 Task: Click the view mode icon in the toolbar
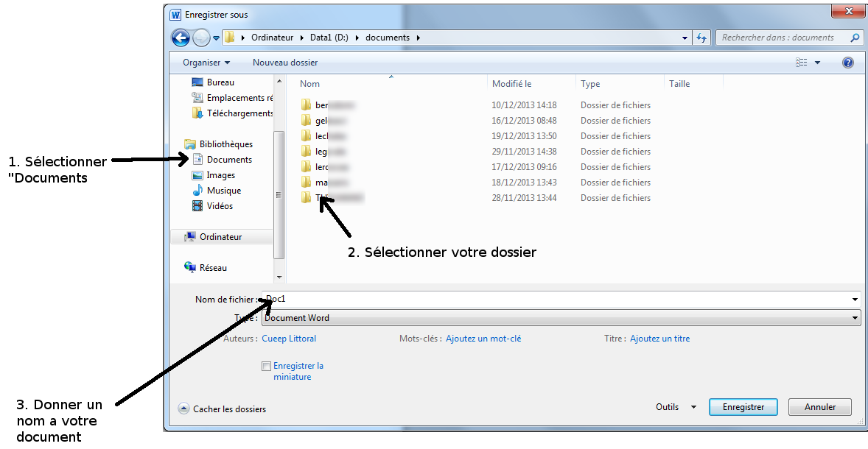802,63
